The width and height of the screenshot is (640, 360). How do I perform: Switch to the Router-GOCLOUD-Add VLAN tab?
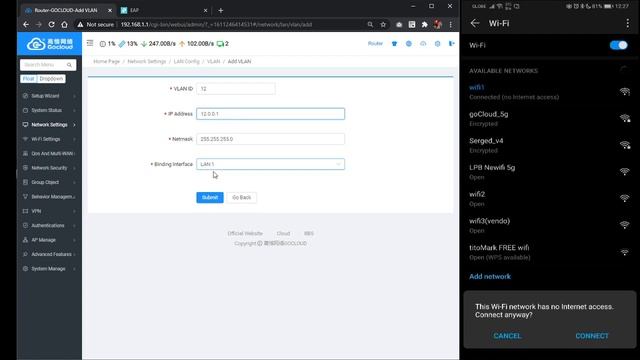pos(67,10)
